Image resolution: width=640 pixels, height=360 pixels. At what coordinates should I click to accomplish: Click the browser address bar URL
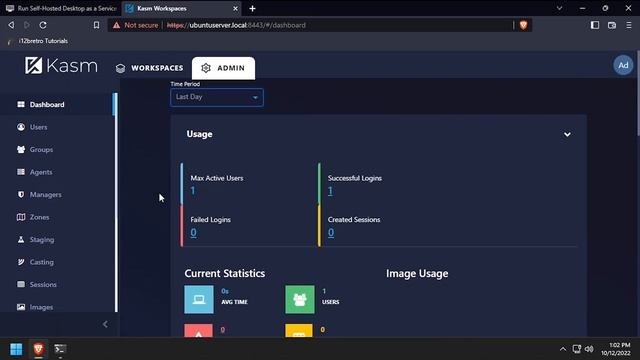tap(236, 25)
